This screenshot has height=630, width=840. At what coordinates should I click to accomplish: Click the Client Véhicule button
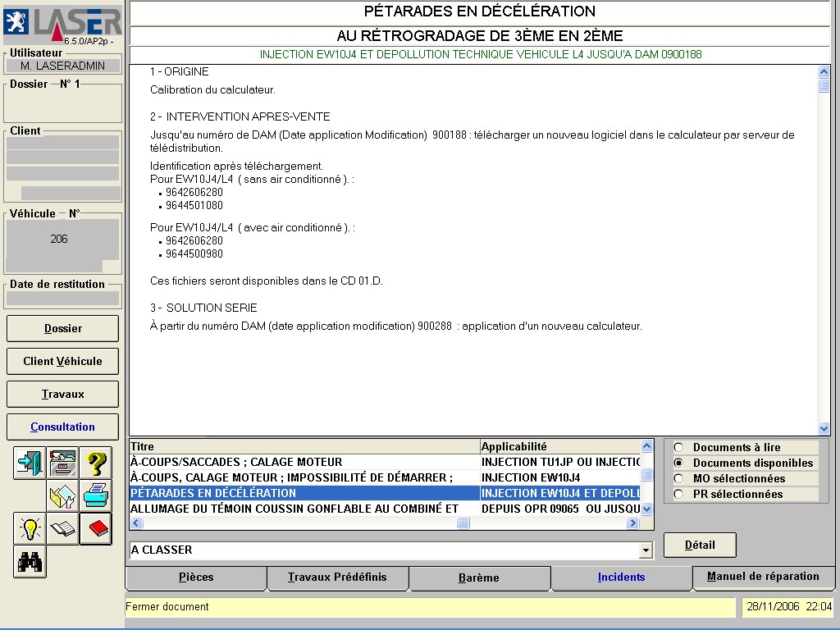pos(62,361)
